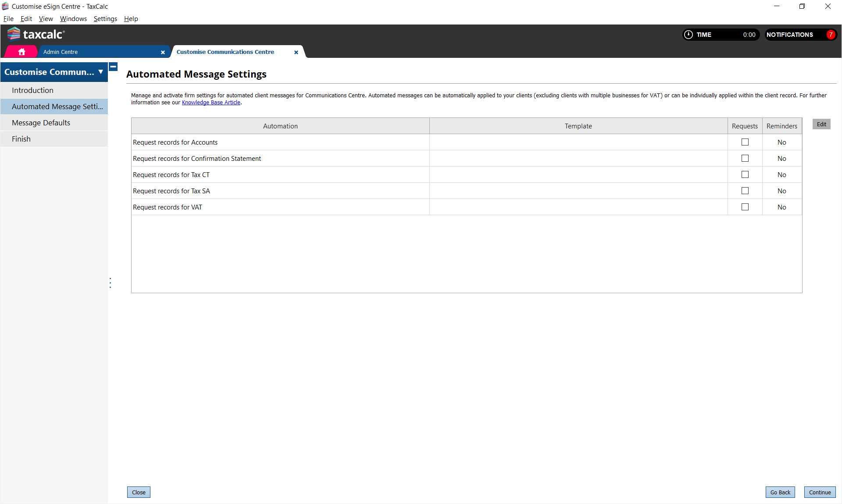
Task: Click the timer clock icon
Action: point(689,35)
